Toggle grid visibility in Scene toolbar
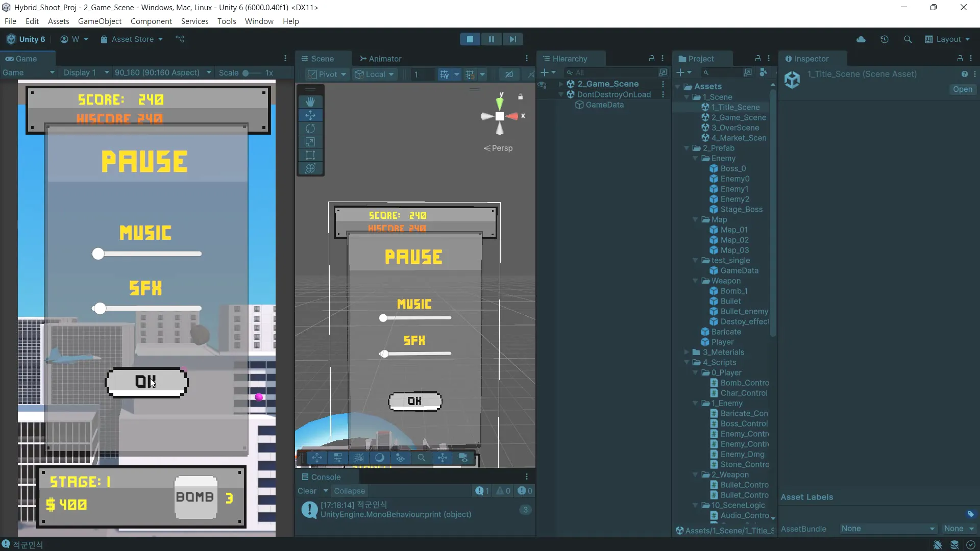The width and height of the screenshot is (980, 551). click(x=445, y=74)
